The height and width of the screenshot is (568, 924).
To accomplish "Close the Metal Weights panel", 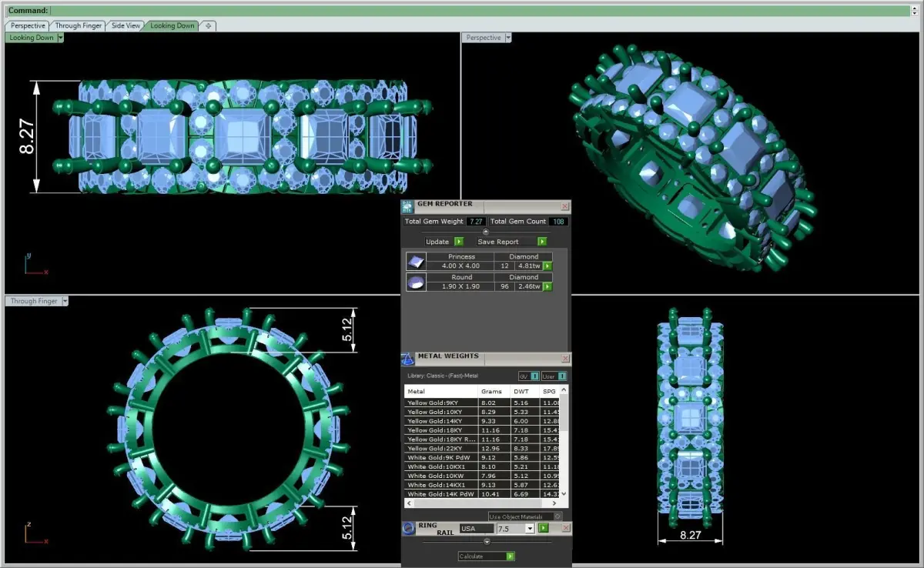I will click(565, 359).
